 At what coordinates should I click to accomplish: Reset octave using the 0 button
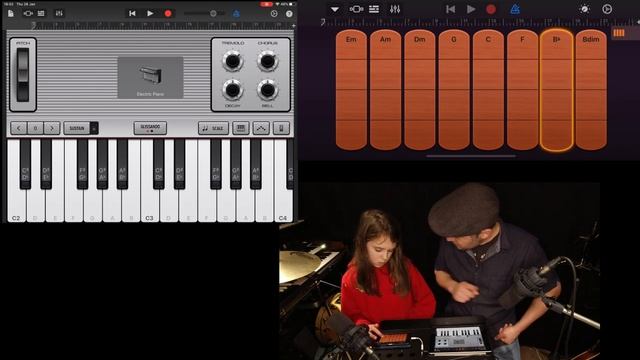point(35,128)
